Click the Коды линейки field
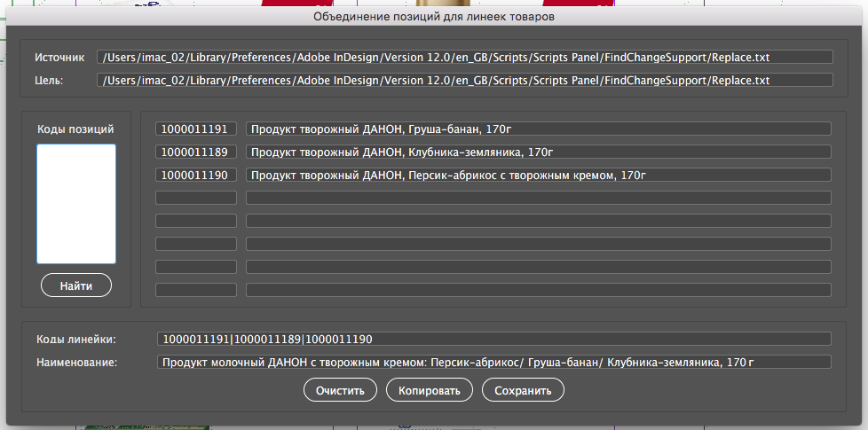868x430 pixels. pos(493,339)
